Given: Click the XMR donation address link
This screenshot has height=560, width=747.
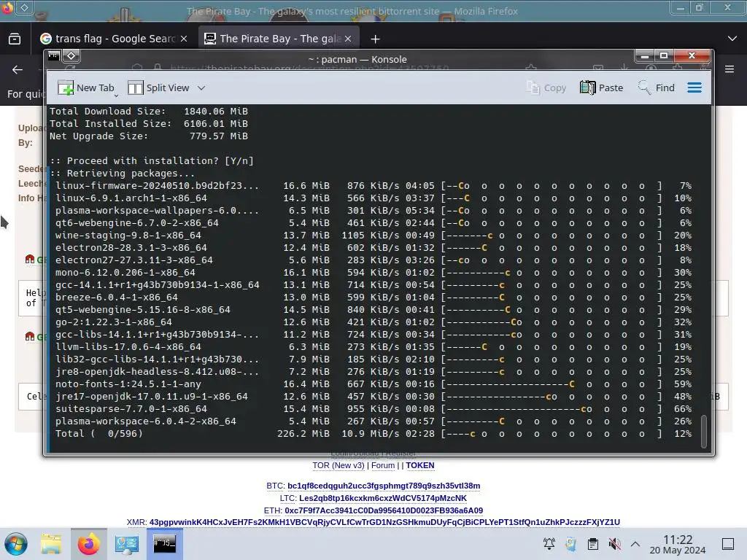Looking at the screenshot, I should pyautogui.click(x=384, y=522).
